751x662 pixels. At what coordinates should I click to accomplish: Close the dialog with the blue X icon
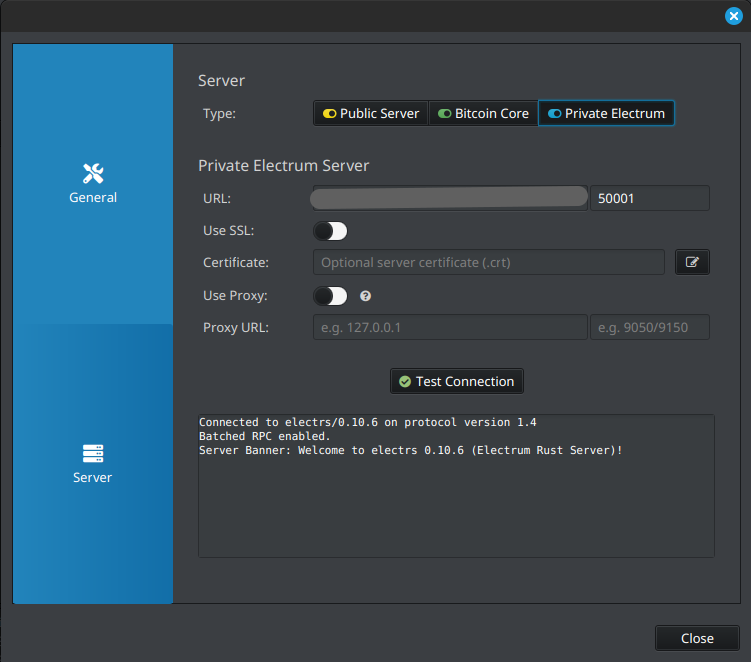[733, 16]
